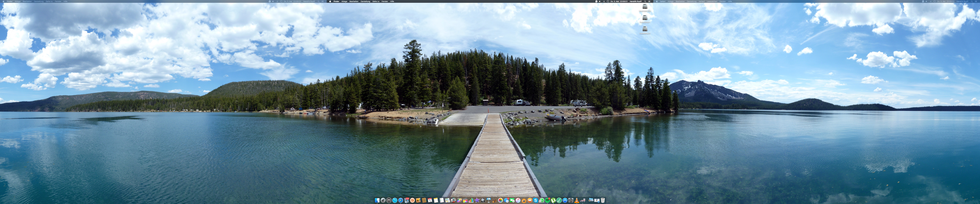Viewport: 980px width, 204px height.
Task: Launch Launchpad rocket icon in Dock
Action: [x=383, y=200]
